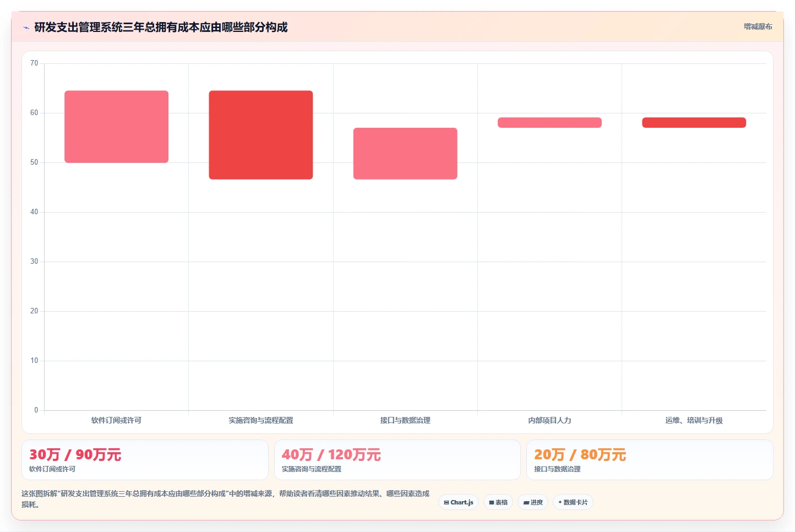Click 接口与数据治理 caption in the third card
The image size is (795, 532).
pyautogui.click(x=557, y=469)
